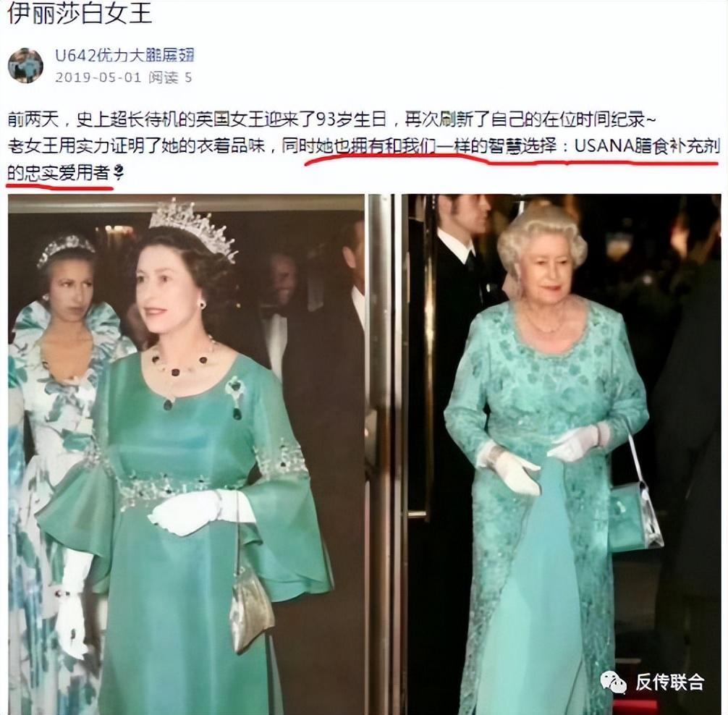Click the WeChat logo watermark
Viewport: 728px width, 715px height.
click(x=614, y=681)
